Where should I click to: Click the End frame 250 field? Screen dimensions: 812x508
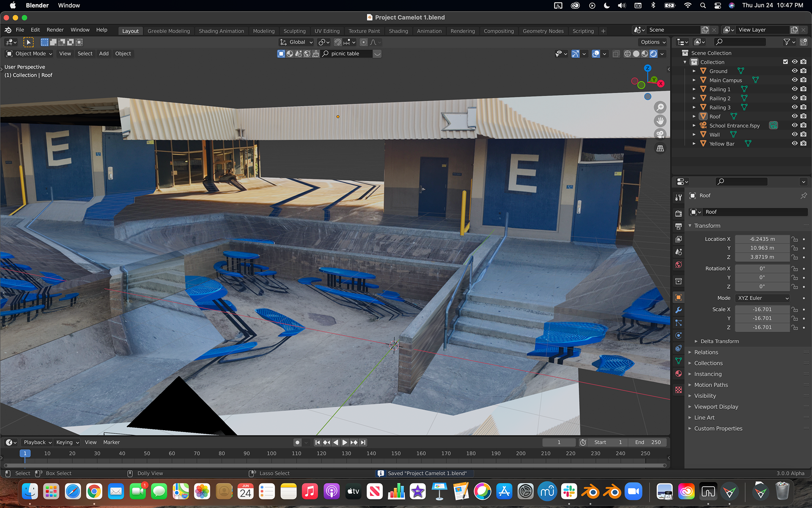(647, 442)
